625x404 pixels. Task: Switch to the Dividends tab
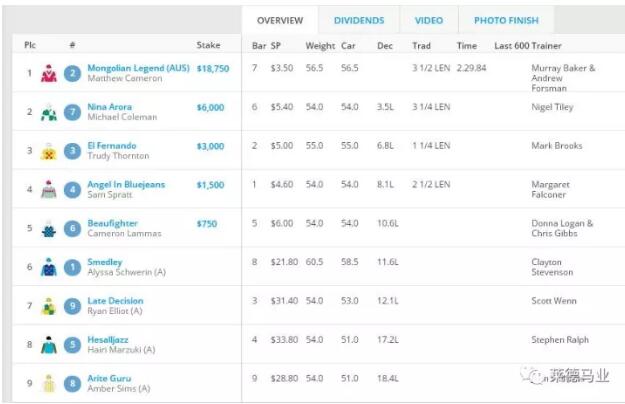(x=359, y=20)
